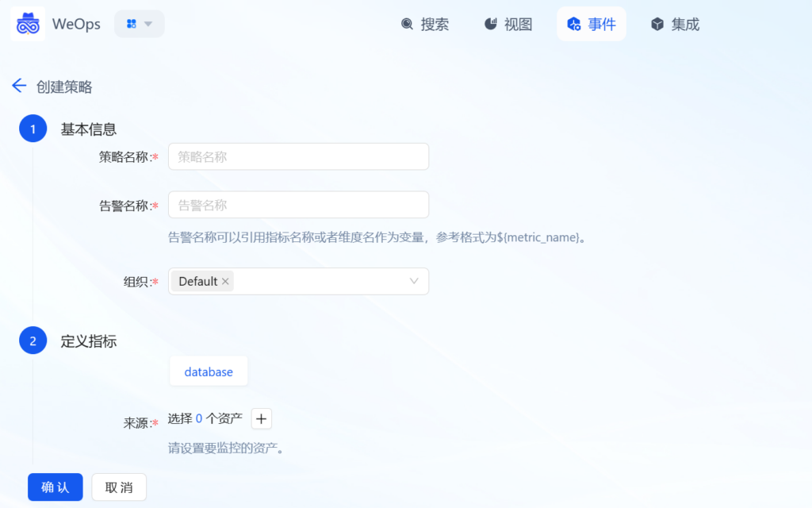Open the 搜索 menu item
Image resolution: width=812 pixels, height=508 pixels.
tap(425, 24)
